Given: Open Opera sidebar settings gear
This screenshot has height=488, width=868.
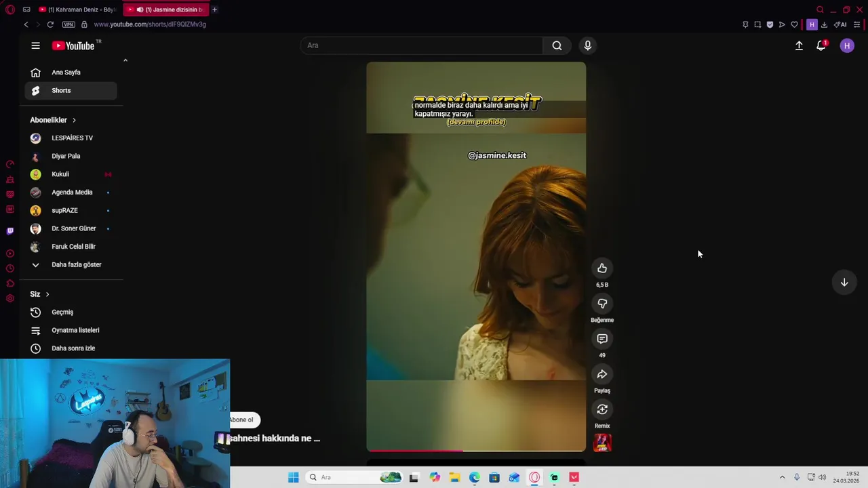Looking at the screenshot, I should [x=9, y=299].
